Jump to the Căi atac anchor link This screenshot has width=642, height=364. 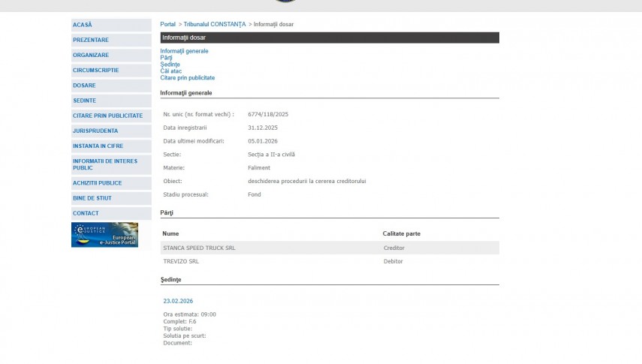pyautogui.click(x=170, y=71)
